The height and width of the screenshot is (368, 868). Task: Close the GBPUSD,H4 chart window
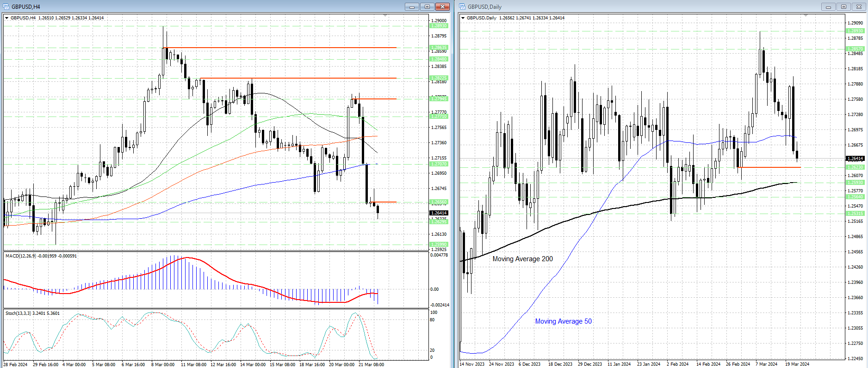(x=442, y=6)
